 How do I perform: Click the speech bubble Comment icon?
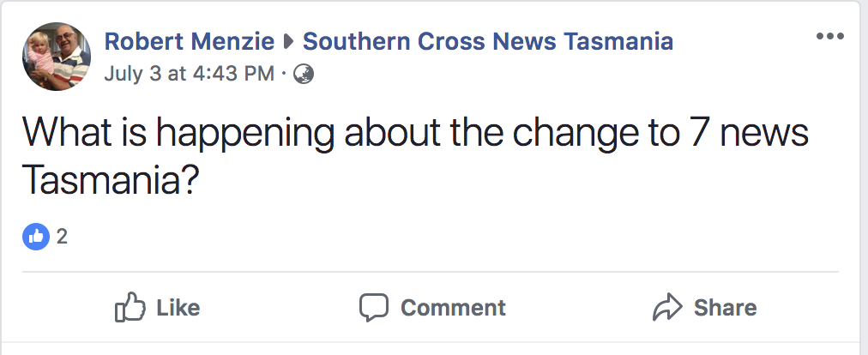pyautogui.click(x=374, y=307)
